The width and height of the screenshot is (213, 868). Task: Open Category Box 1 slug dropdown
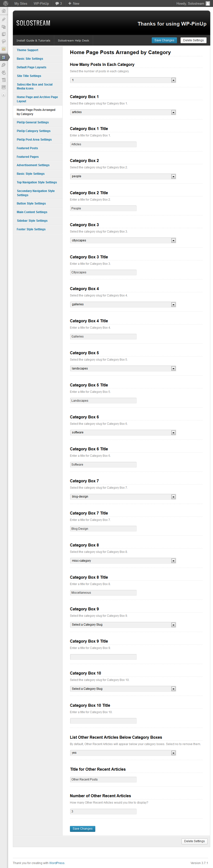[x=123, y=112]
